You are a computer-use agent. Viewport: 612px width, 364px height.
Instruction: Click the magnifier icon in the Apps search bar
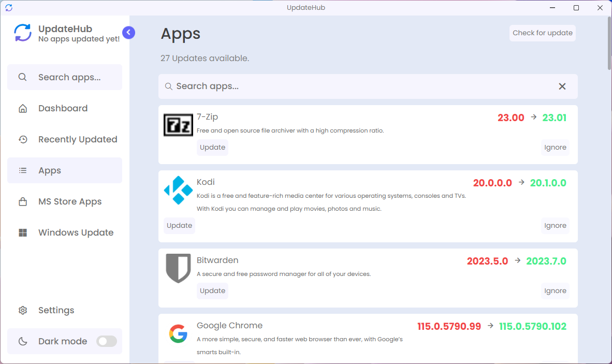pyautogui.click(x=169, y=86)
